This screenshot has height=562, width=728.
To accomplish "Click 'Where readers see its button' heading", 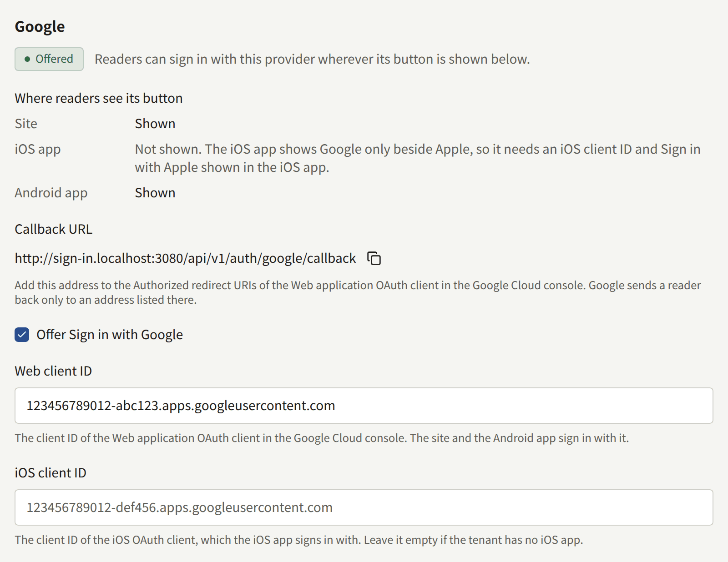I will tap(99, 98).
